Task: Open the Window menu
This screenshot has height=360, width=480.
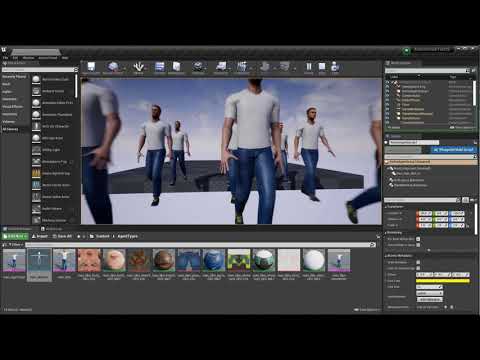Action: point(28,58)
